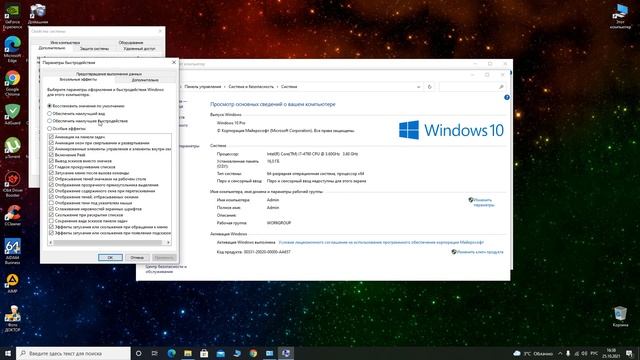Click effects list horizontal scrollbar thumb
640x360 pixels.
[107, 242]
